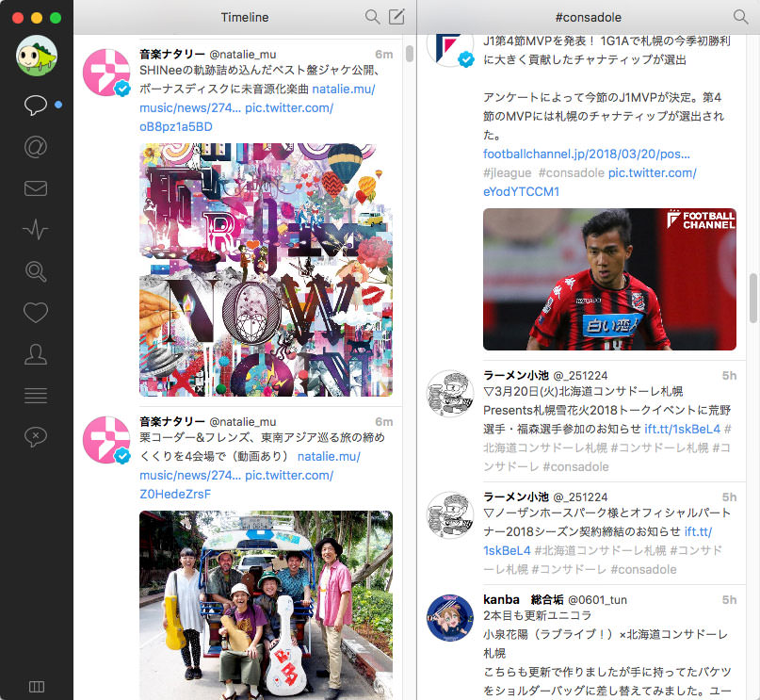Open kanba user avatar

click(450, 618)
